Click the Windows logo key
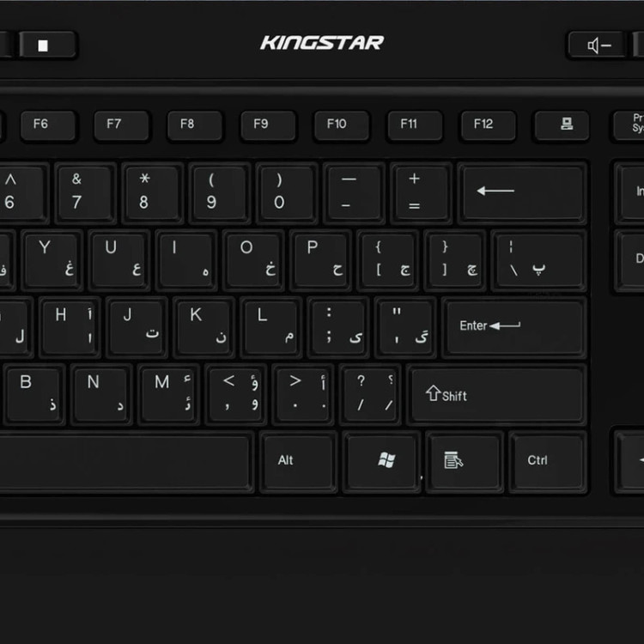This screenshot has height=644, width=644. click(382, 461)
